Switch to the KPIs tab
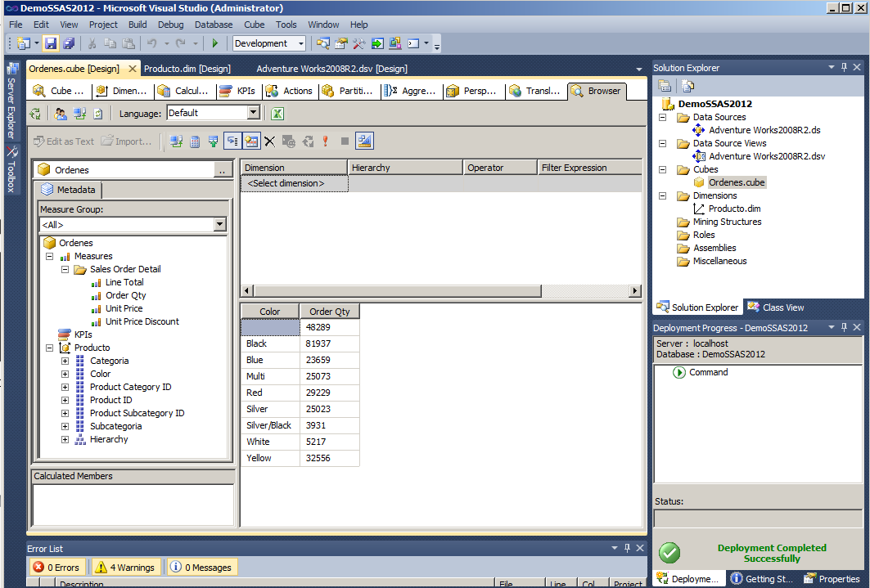The width and height of the screenshot is (870, 588). coord(238,91)
